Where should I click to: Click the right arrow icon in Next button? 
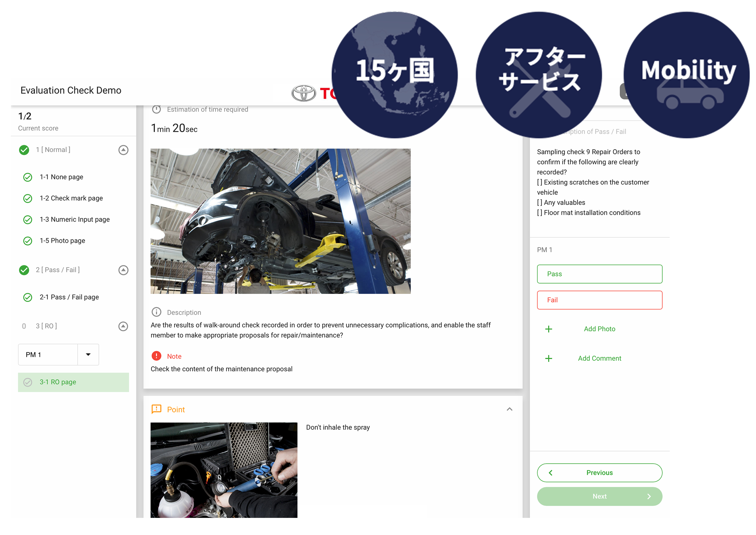[x=649, y=496]
